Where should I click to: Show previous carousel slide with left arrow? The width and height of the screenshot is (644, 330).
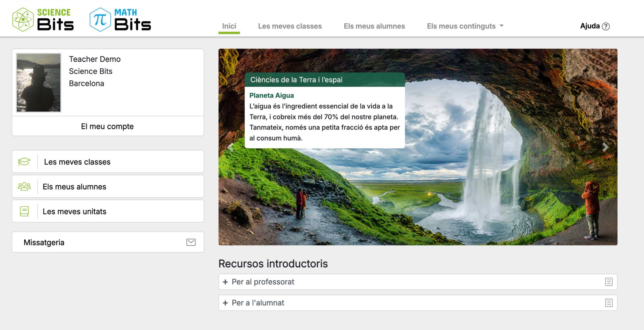(230, 147)
